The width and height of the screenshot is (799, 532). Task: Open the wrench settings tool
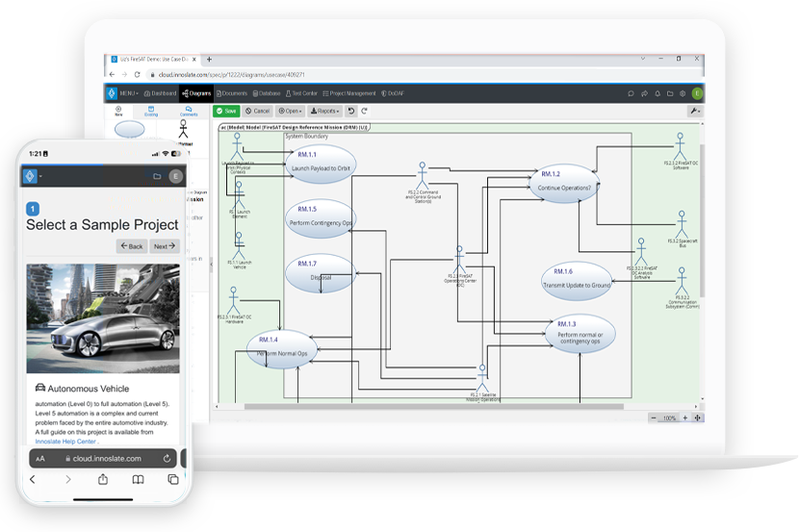click(x=694, y=111)
